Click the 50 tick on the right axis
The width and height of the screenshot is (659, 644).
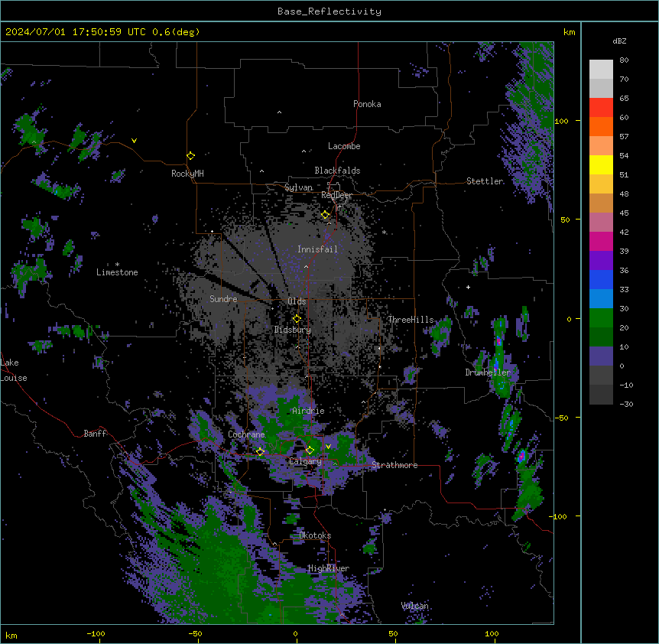pos(565,220)
